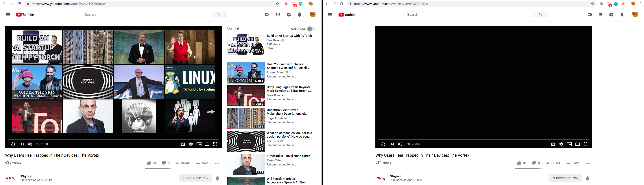644x185 pixels.
Task: Toggle closed captions in left player
Action: (183, 144)
